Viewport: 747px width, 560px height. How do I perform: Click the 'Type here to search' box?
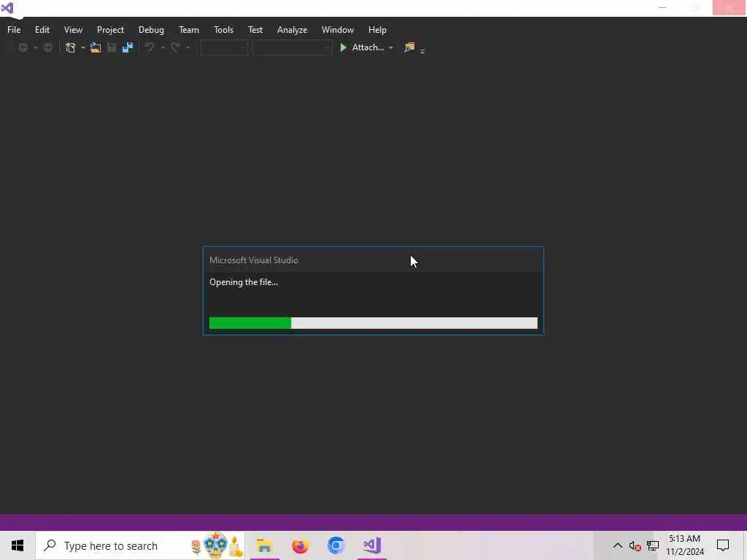(140, 545)
